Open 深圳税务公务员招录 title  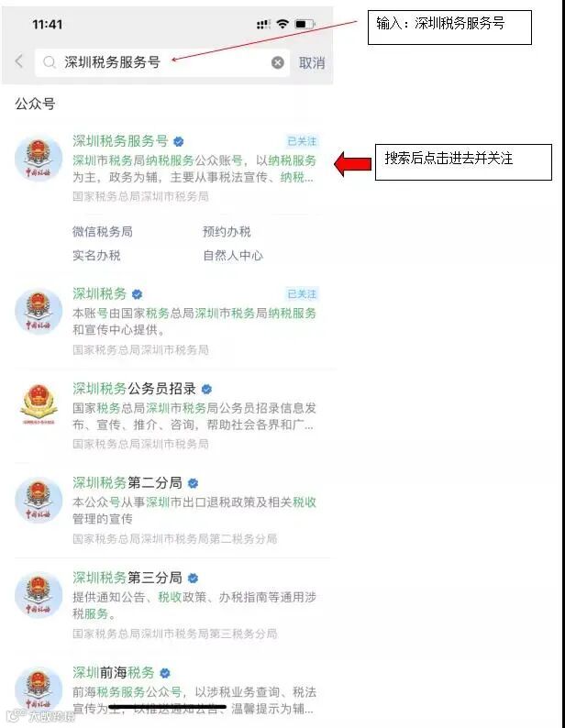pyautogui.click(x=134, y=389)
